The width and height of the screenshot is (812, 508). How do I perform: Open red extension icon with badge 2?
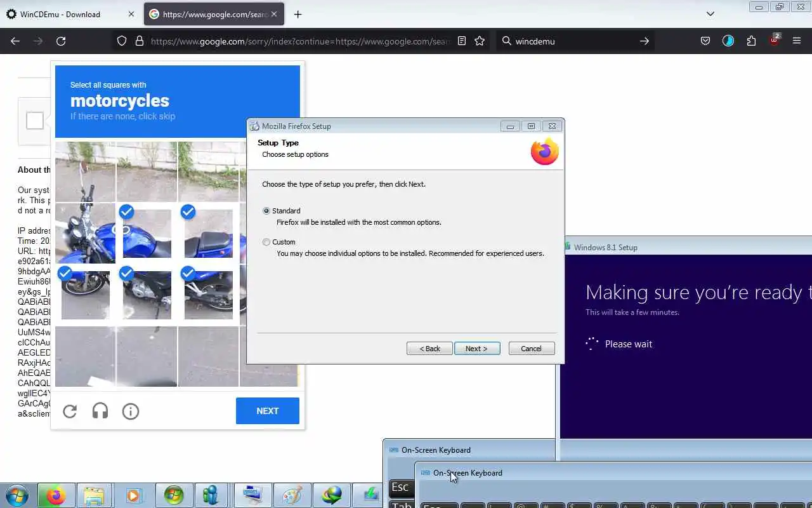click(775, 40)
